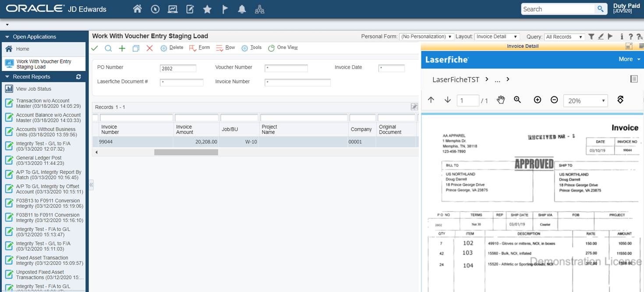644x292 pixels.
Task: Click the Voucher Number input field
Action: (286, 68)
